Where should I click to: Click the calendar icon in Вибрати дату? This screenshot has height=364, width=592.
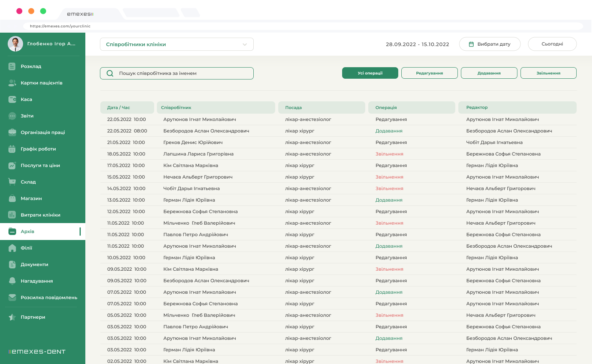click(471, 44)
